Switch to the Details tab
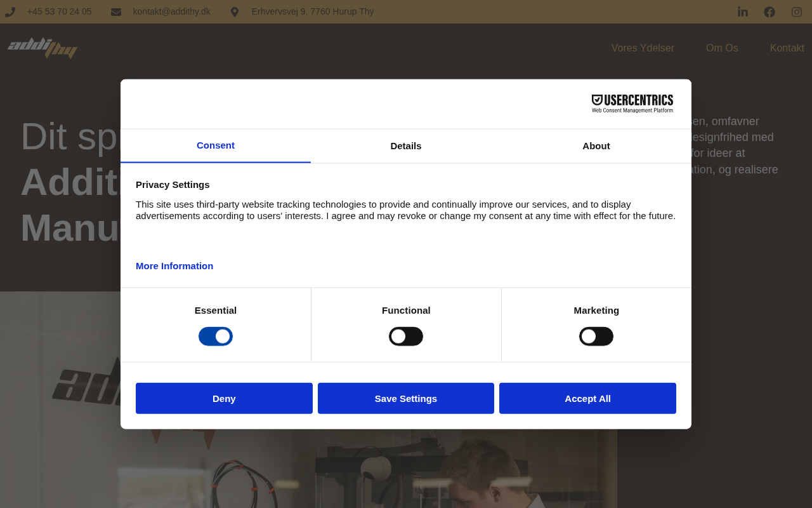Screen dimensions: 812x508 point(406,146)
